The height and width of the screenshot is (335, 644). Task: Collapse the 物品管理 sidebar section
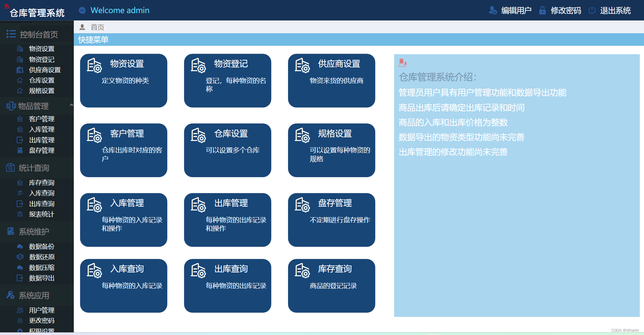tap(71, 105)
